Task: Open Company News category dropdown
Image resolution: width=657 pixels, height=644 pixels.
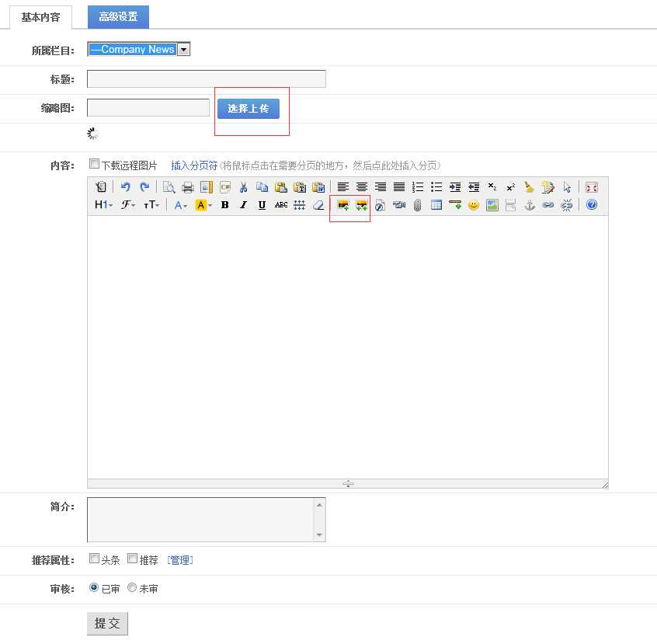Action: pos(139,50)
